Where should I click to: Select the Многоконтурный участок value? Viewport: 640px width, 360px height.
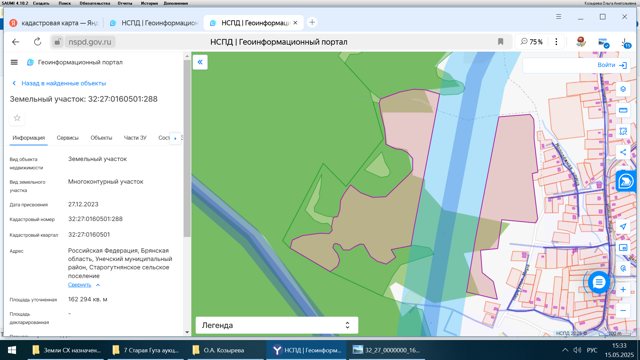(106, 182)
